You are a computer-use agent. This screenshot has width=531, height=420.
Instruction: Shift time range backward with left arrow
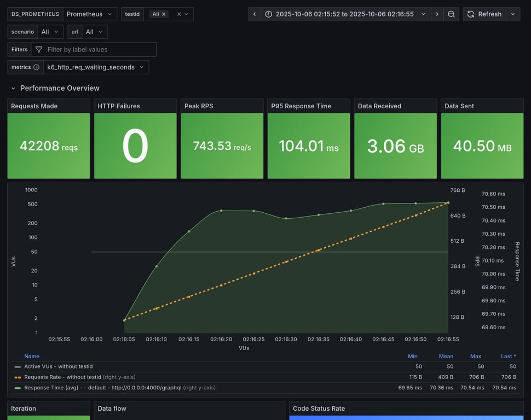pos(255,14)
